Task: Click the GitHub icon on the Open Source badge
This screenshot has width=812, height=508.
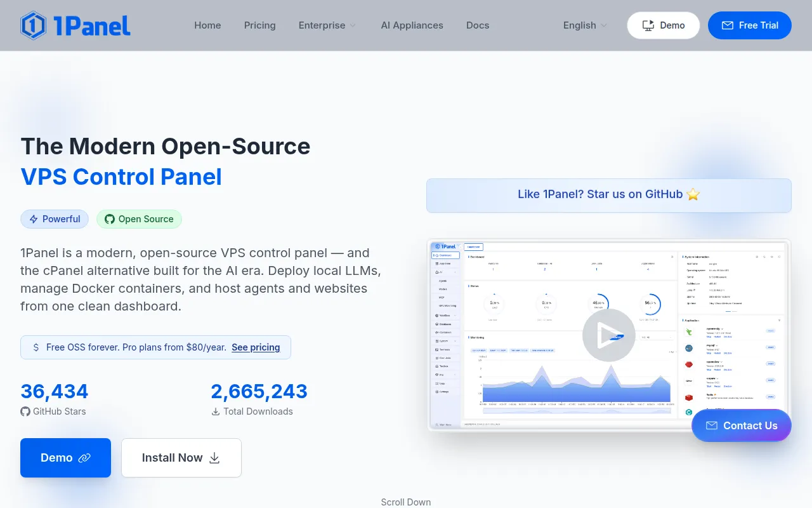Action: [x=110, y=219]
